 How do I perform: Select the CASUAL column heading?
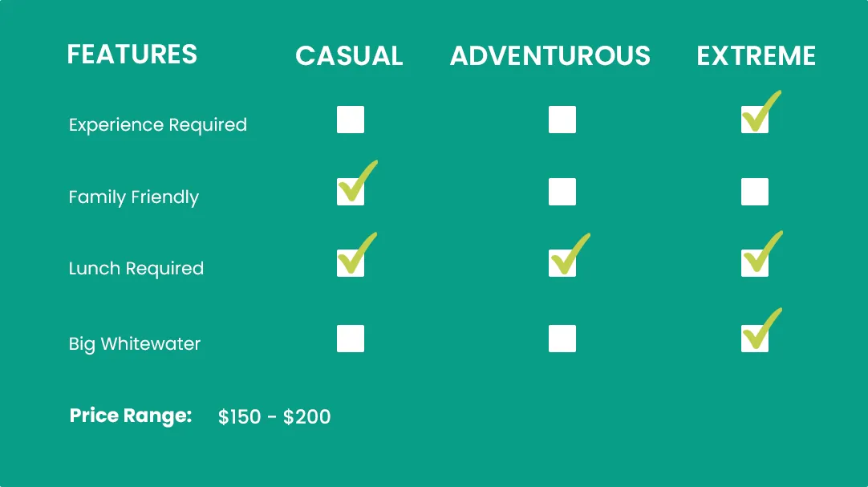349,55
